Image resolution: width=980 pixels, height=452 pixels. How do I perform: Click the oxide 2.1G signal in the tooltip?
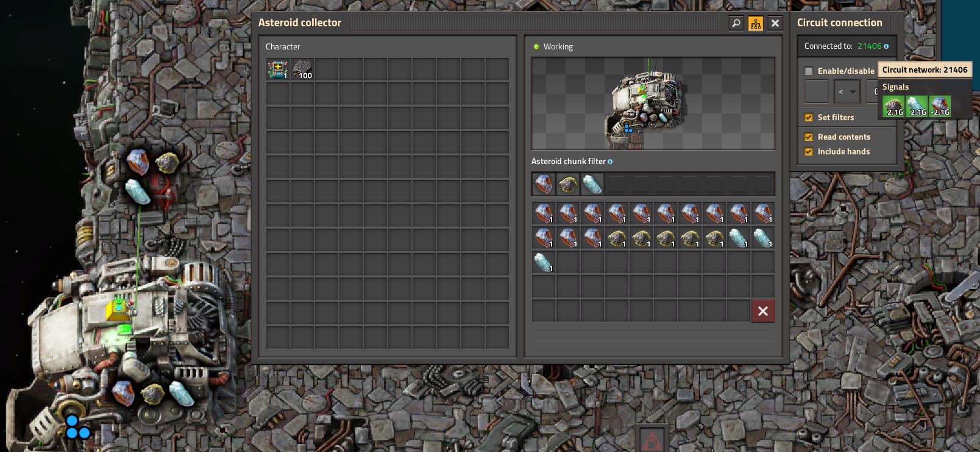click(917, 106)
